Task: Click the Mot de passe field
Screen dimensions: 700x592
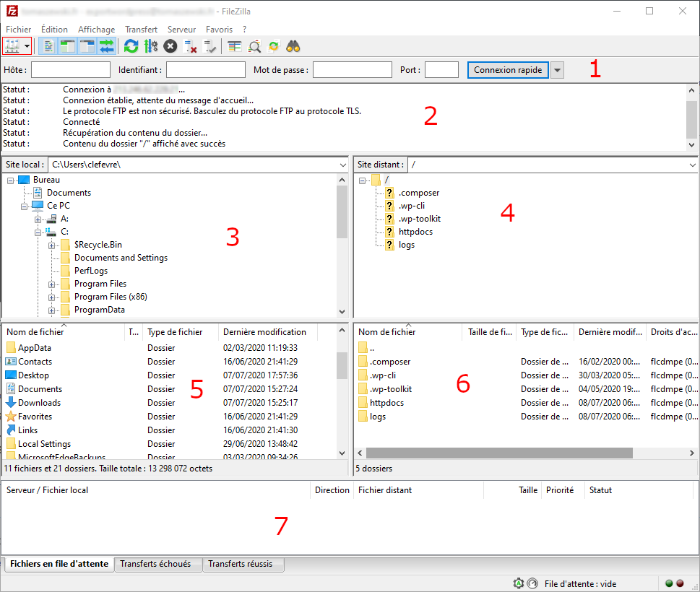Action: tap(353, 69)
